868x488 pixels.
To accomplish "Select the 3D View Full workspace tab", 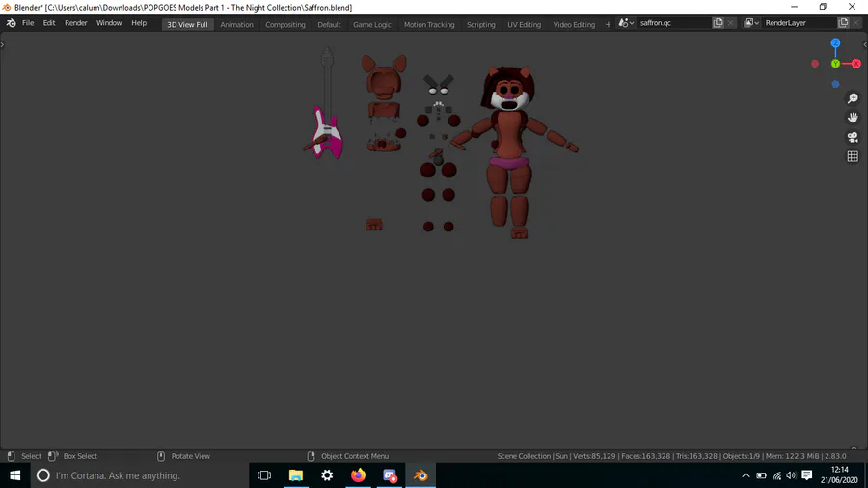I will coord(188,24).
